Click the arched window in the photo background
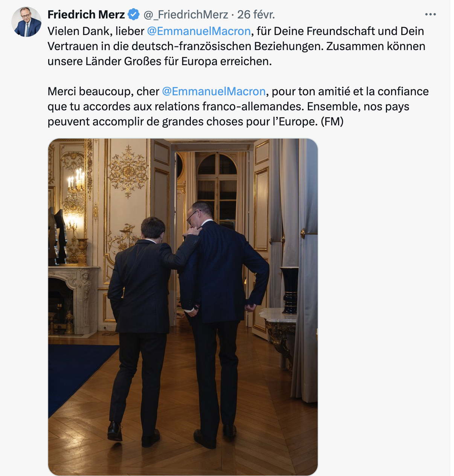The height and width of the screenshot is (476, 454). tap(217, 188)
